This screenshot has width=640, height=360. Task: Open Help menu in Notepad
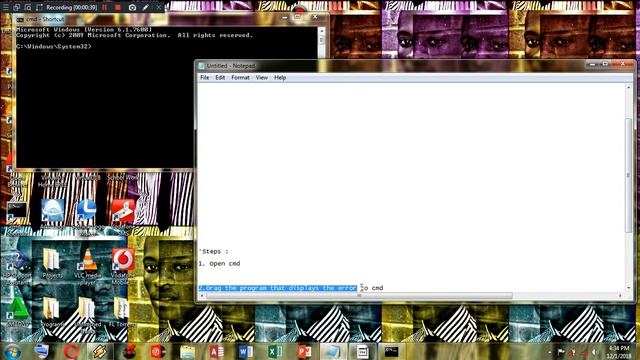(280, 78)
